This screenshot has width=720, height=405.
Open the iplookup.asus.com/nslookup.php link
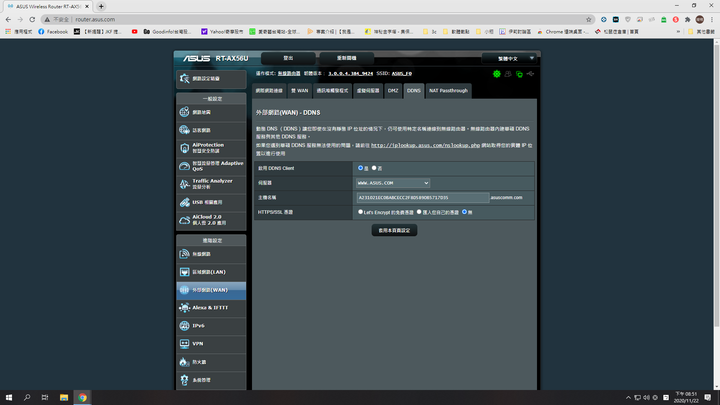click(x=425, y=145)
